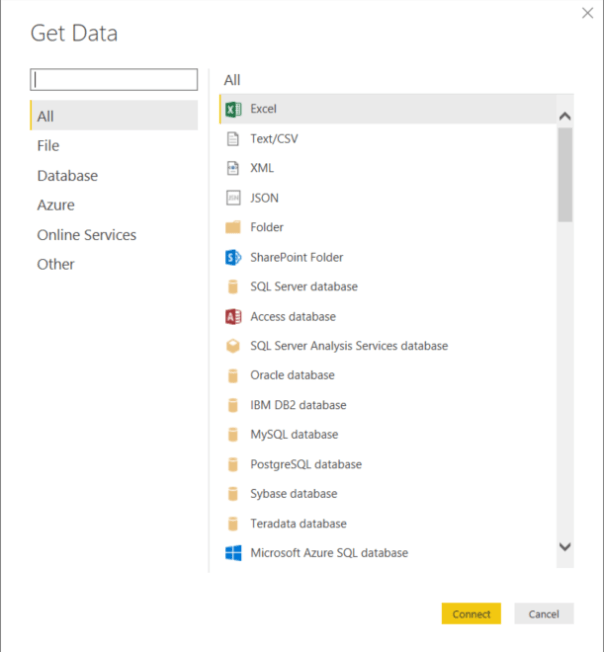Pick JSON as data source

[x=264, y=198]
